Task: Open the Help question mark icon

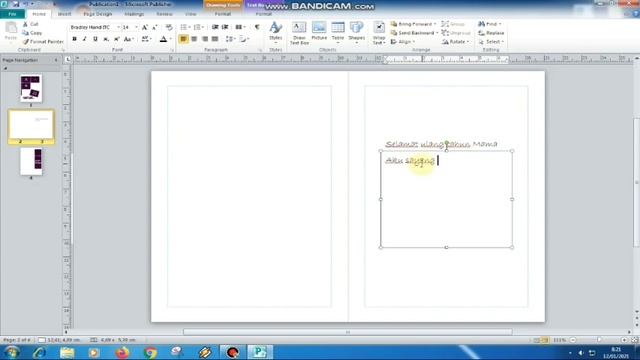Action: pos(636,14)
